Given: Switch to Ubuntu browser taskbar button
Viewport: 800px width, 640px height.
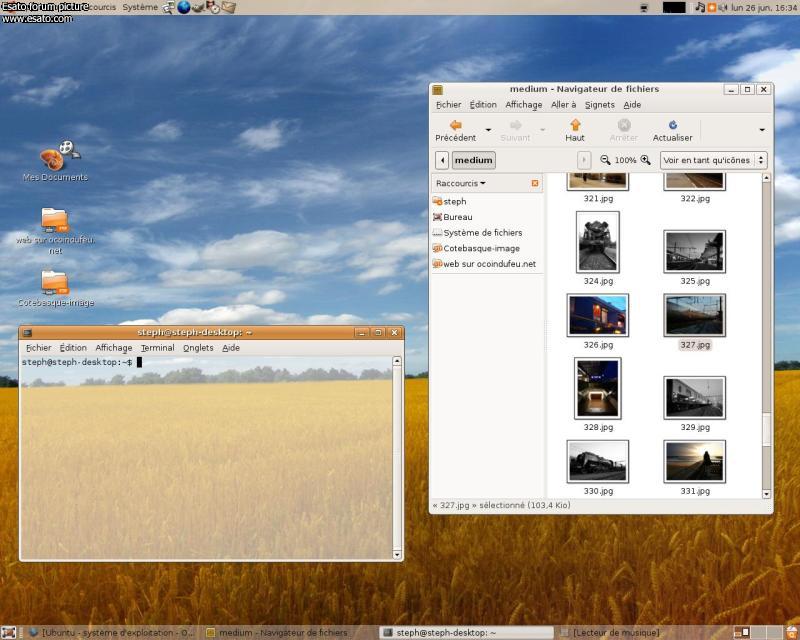Looking at the screenshot, I should tap(111, 632).
